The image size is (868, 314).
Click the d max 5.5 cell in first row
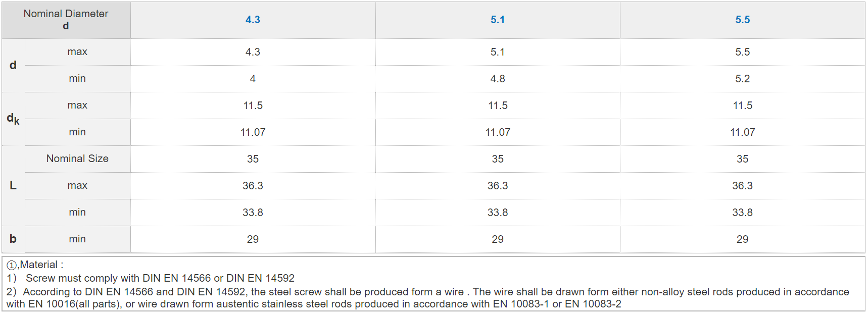tap(742, 52)
